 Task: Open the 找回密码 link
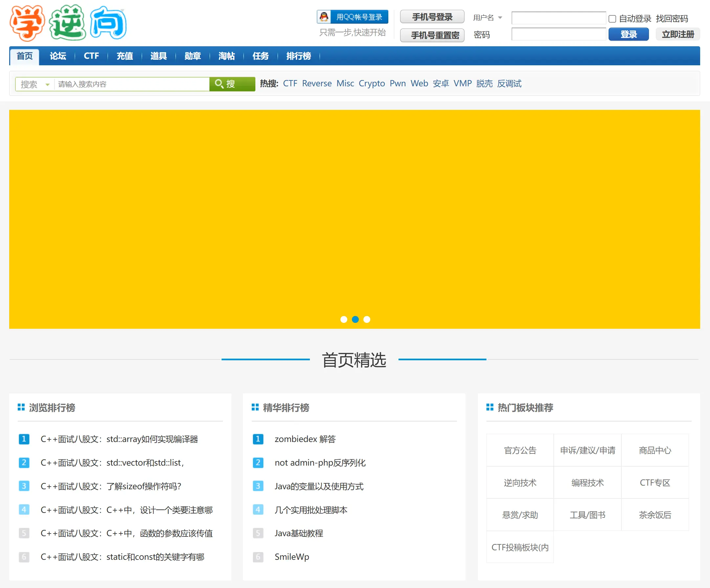click(672, 19)
